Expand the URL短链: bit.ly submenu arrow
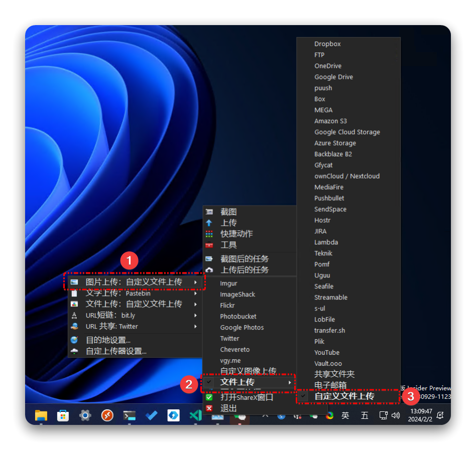476x450 pixels. [195, 316]
